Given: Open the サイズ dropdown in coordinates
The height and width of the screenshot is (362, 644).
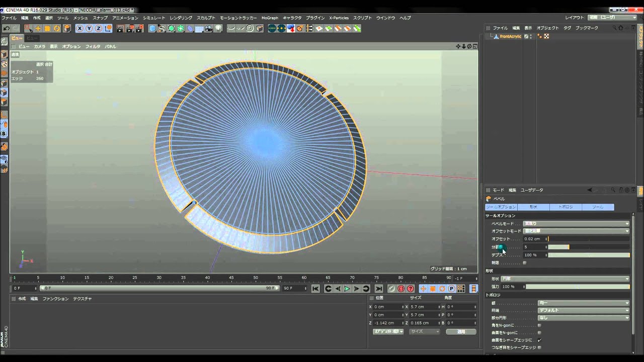Looking at the screenshot, I should coord(424,332).
